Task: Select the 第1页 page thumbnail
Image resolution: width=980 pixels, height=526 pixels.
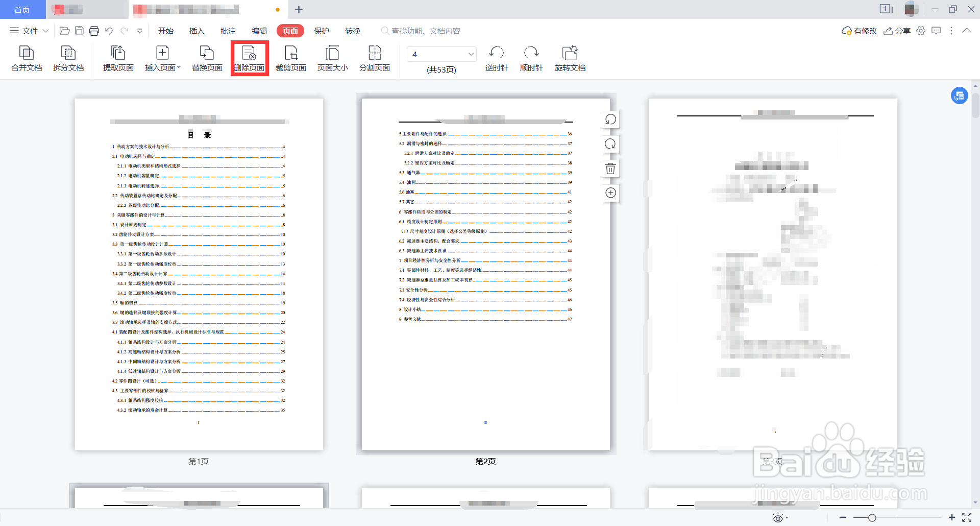Action: pos(199,274)
